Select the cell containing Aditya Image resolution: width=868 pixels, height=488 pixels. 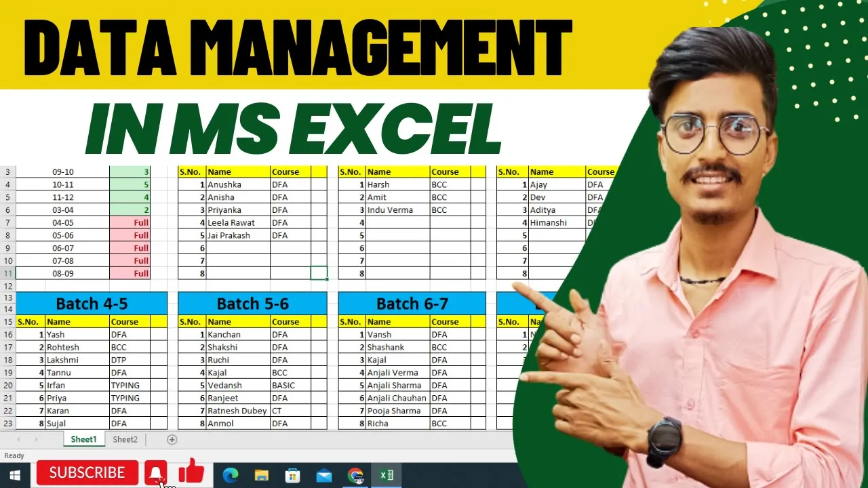point(557,210)
